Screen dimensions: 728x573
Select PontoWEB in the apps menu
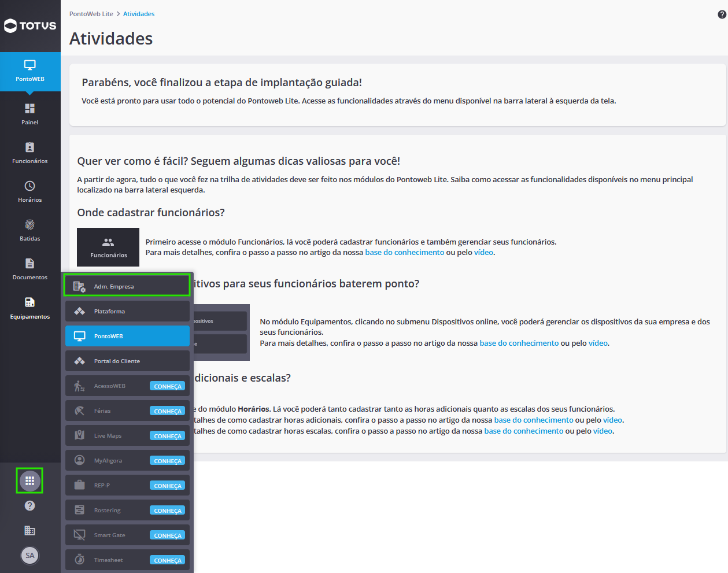click(127, 336)
